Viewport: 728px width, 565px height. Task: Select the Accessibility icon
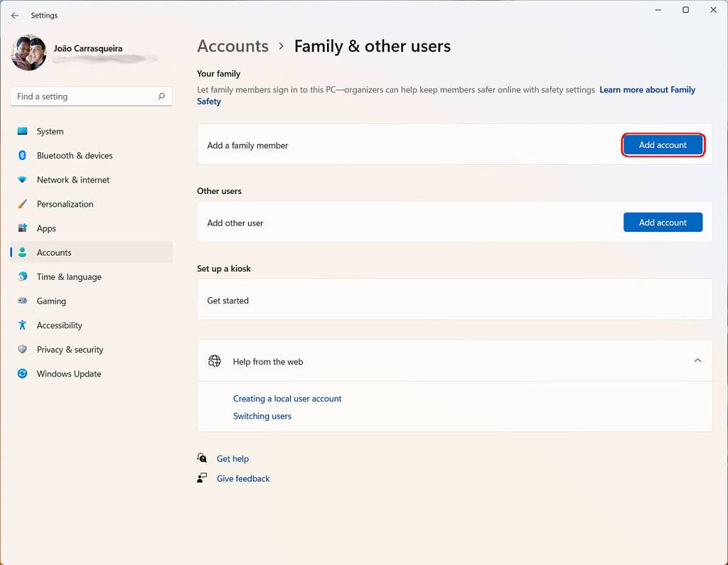(23, 325)
